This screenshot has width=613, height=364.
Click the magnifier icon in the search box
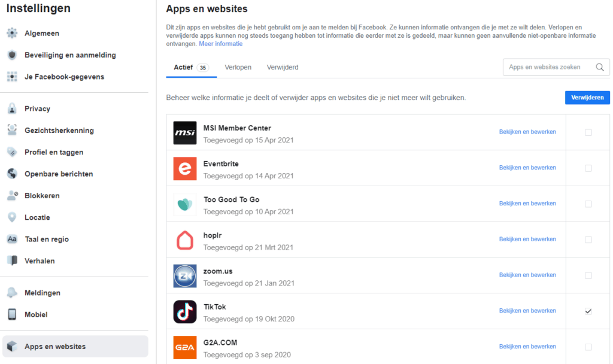tap(600, 67)
